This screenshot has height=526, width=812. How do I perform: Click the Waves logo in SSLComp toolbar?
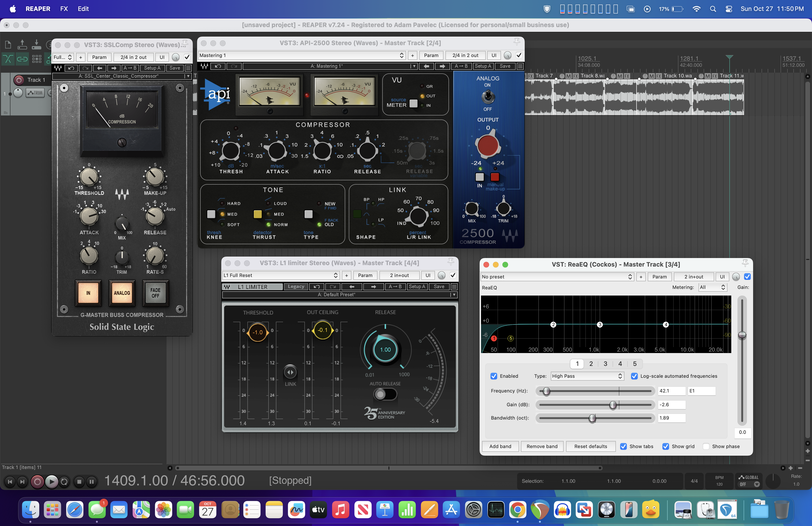[58, 68]
